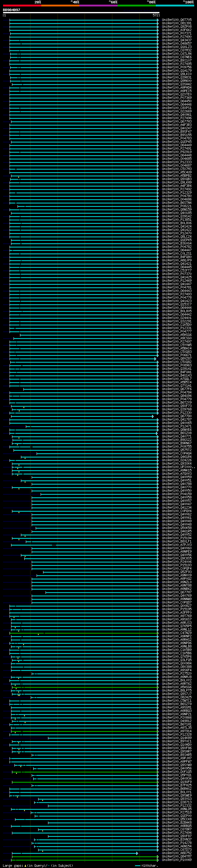This screenshot has height=868, width=197.
Task: Click the query end position 572
Action: point(155,15)
